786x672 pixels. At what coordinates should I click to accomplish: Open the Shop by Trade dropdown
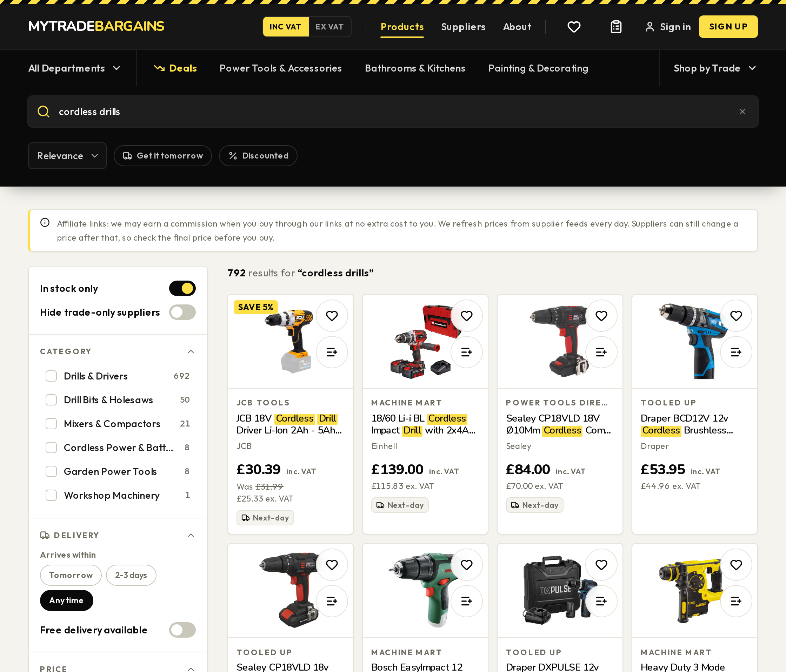point(715,68)
